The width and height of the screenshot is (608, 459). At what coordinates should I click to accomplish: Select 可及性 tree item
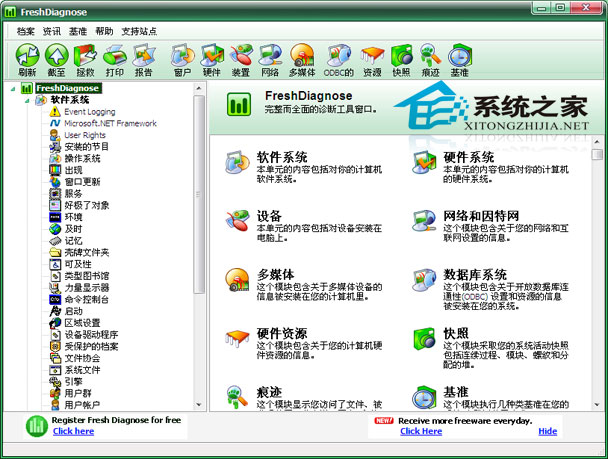click(78, 264)
